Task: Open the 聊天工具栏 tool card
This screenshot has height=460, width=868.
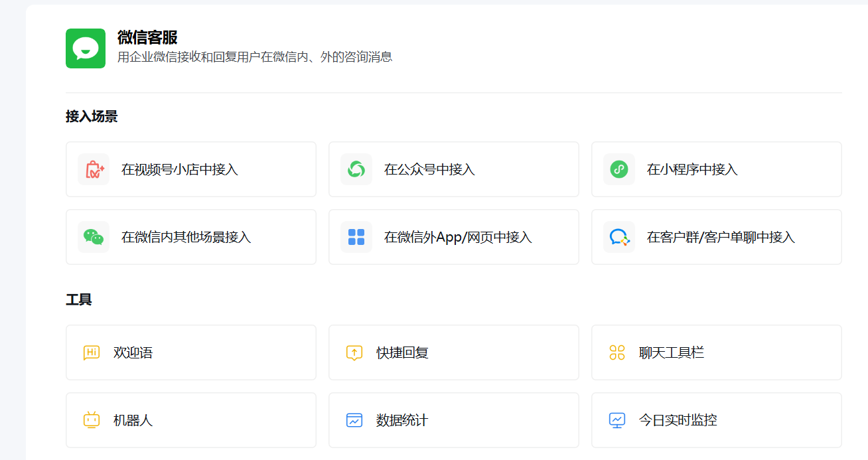Action: click(717, 352)
